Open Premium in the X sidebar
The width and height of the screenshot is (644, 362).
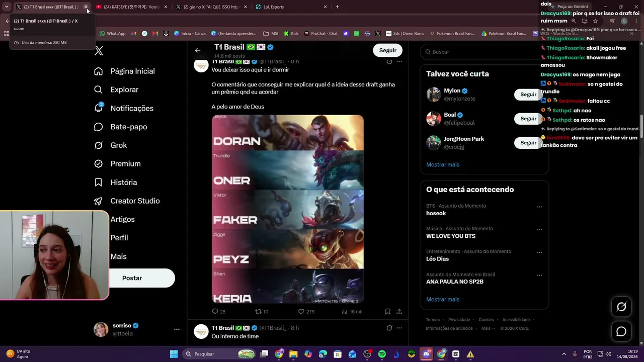tap(117, 164)
